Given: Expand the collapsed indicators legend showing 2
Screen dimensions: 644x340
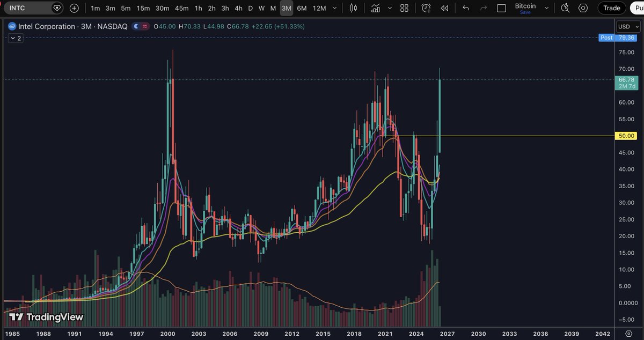Looking at the screenshot, I should click(16, 39).
